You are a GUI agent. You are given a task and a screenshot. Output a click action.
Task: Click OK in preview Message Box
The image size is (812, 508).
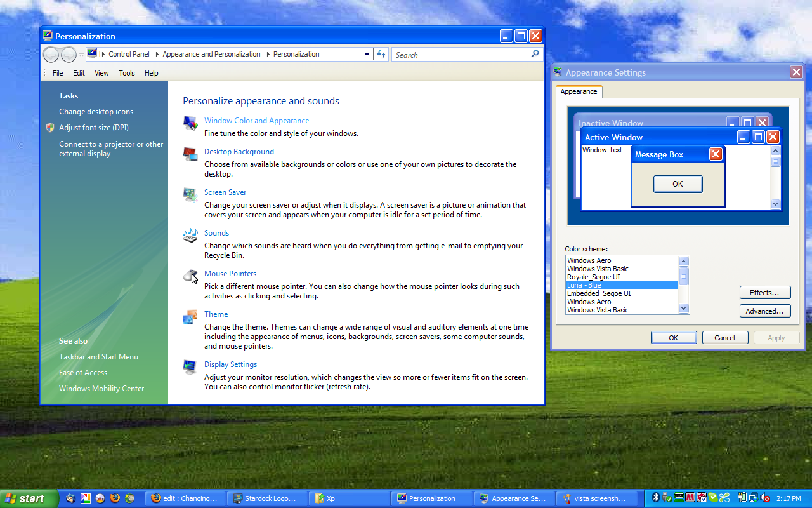[x=678, y=184]
